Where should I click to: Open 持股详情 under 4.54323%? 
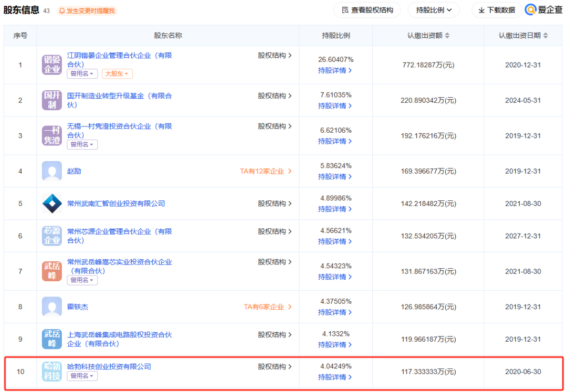[x=335, y=277]
